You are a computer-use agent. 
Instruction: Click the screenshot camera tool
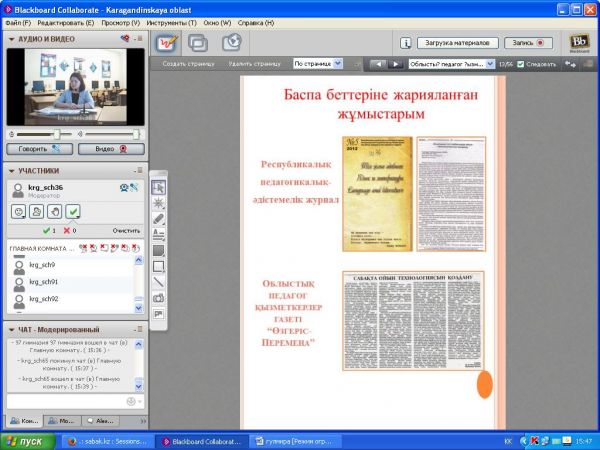tap(159, 298)
